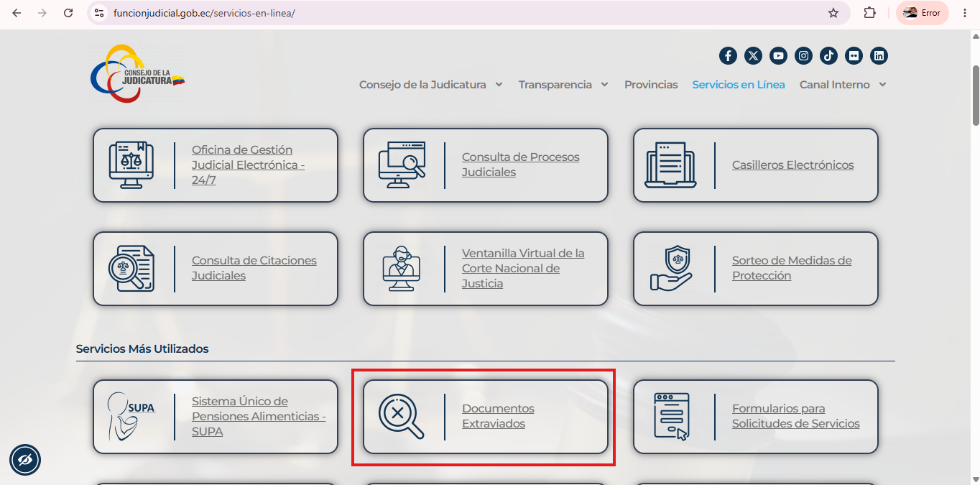Reload the page
Image resolution: width=980 pixels, height=485 pixels.
click(x=68, y=13)
